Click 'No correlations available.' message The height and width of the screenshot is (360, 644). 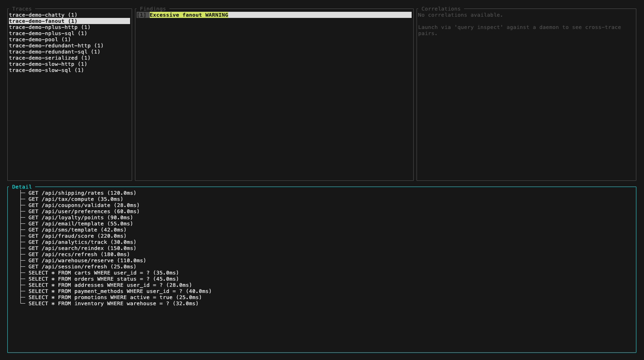click(460, 15)
